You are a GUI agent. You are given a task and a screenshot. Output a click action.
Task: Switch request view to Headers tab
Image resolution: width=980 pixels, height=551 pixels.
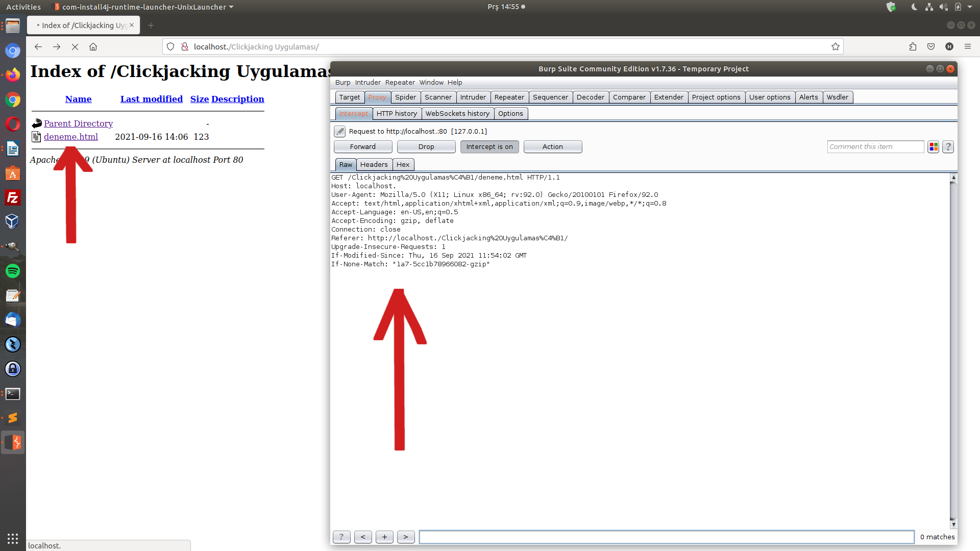pos(374,165)
